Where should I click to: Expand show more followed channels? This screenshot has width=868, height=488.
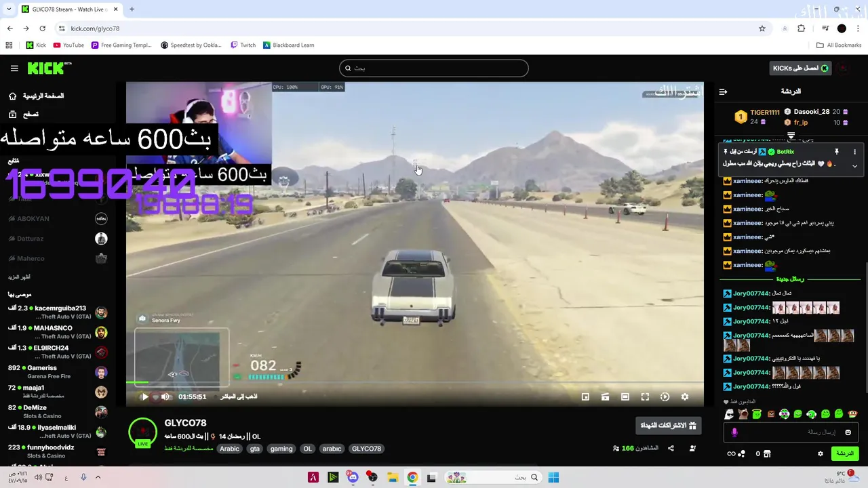(x=19, y=277)
